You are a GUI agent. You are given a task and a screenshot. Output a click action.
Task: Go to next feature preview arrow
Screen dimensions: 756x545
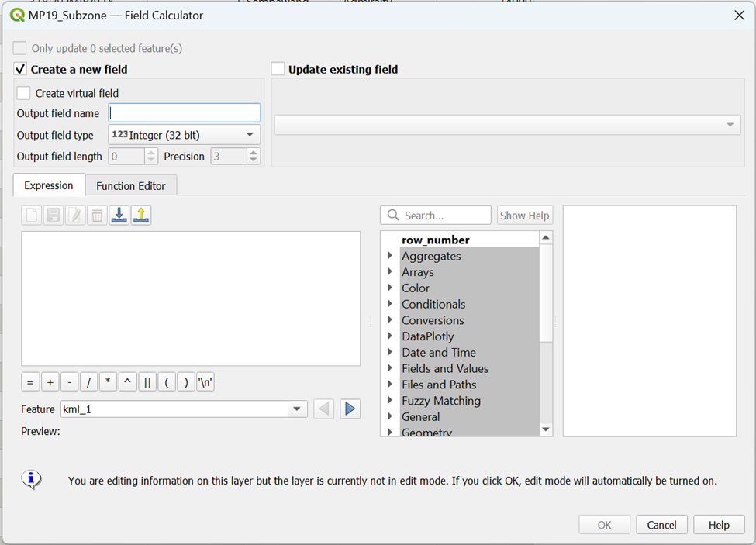pyautogui.click(x=350, y=409)
